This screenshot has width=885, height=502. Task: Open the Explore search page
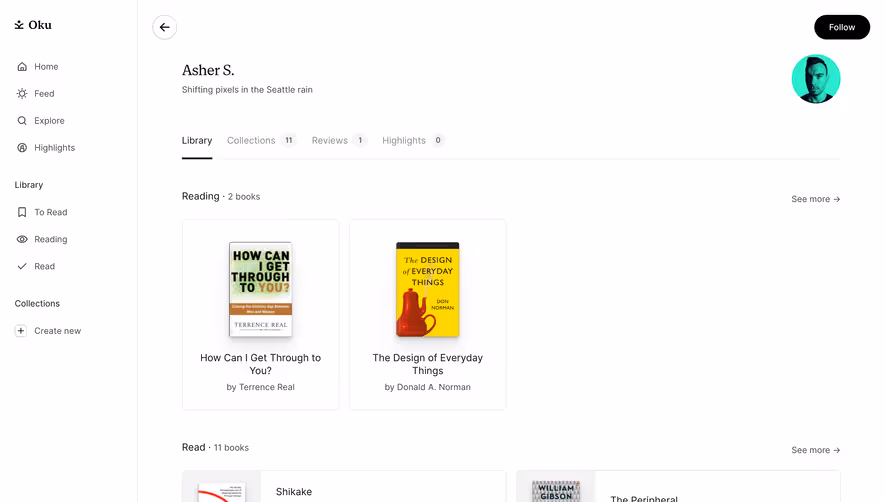tap(41, 121)
